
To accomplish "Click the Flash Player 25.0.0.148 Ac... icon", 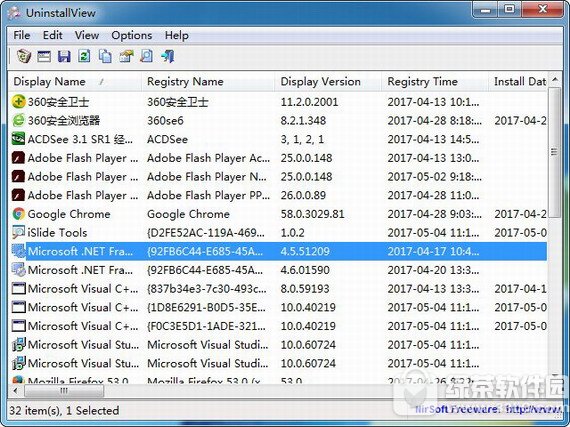I will click(19, 158).
